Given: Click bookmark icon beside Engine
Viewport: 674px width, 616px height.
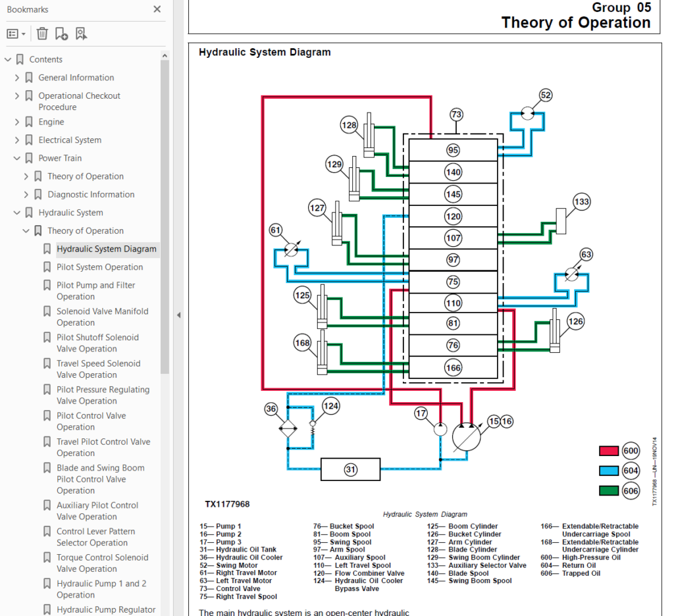Looking at the screenshot, I should coord(29,122).
